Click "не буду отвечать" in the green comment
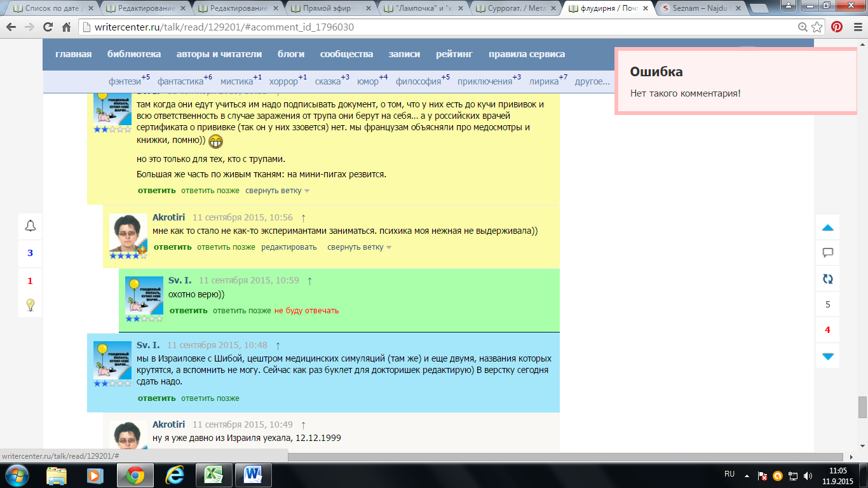This screenshot has height=488, width=868. pos(306,311)
